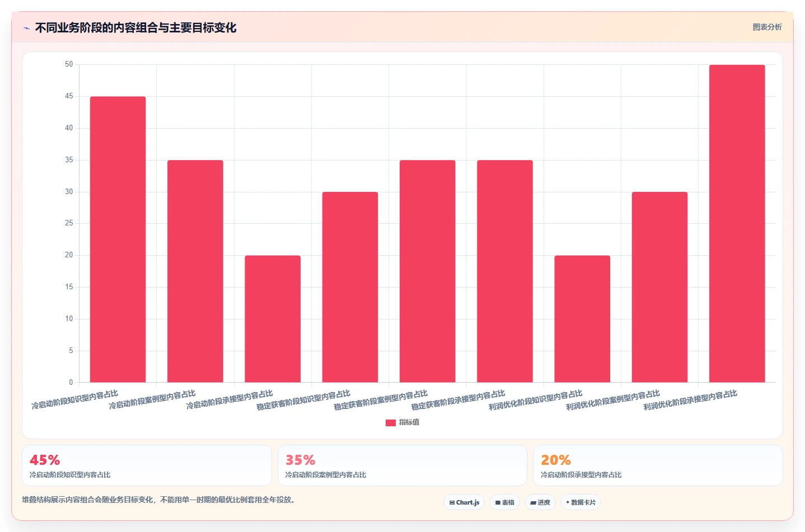Screen dimensions: 805x532
Task: Click the x-axis label 稳定获客阶段承接型内容占比
Action: (458, 401)
